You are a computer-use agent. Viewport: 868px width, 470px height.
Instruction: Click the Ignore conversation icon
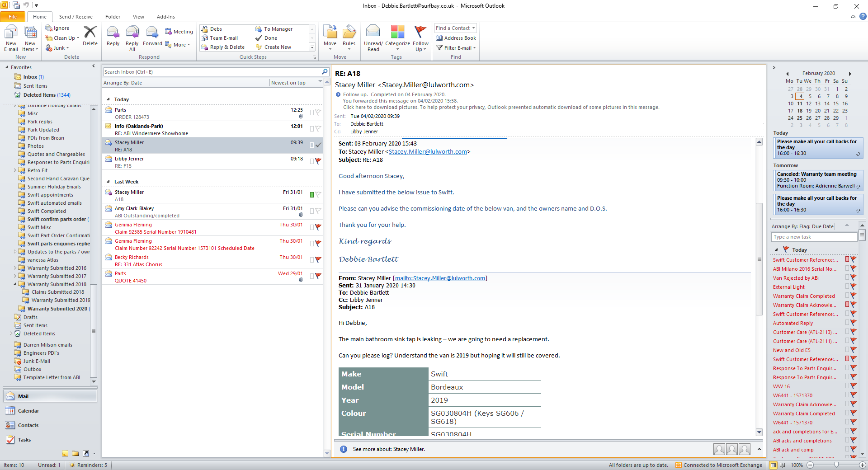[57, 28]
